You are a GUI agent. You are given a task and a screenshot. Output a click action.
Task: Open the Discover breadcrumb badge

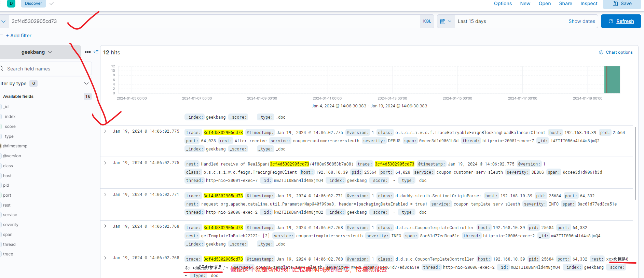tap(33, 3)
